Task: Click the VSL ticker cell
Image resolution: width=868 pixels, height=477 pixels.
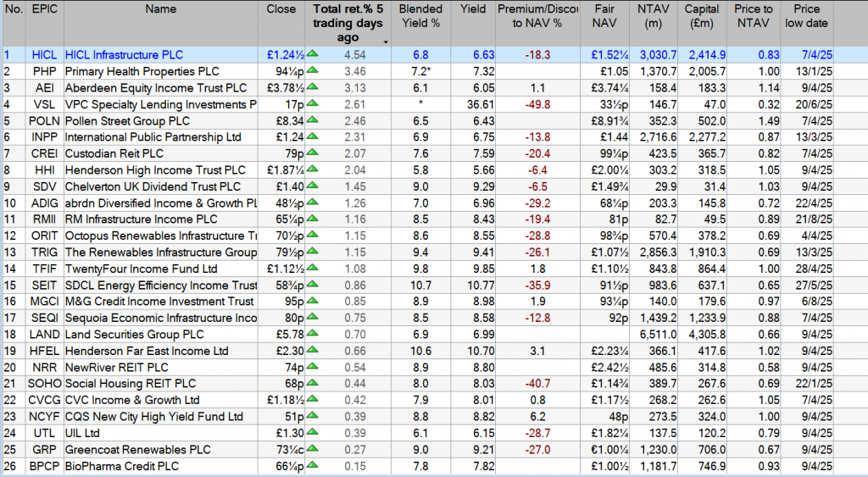Action: [44, 104]
